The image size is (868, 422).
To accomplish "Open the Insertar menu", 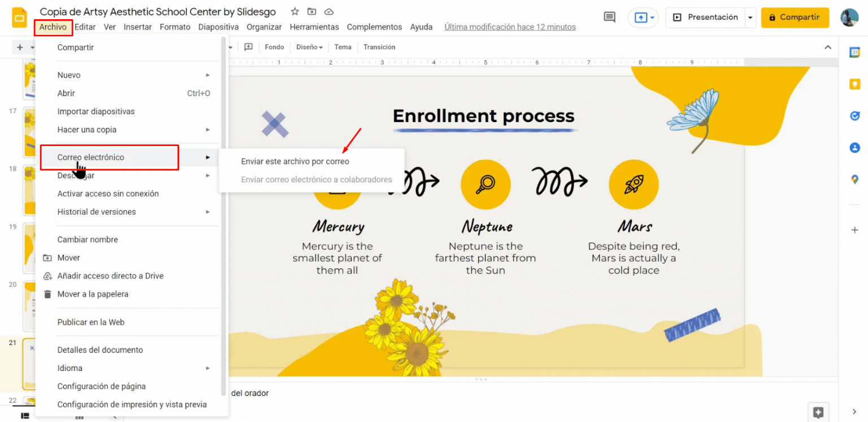I will (x=137, y=27).
